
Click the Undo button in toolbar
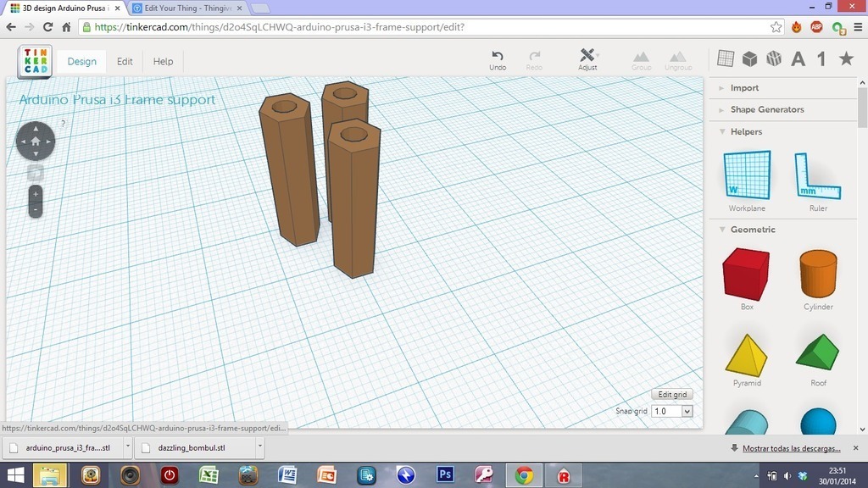click(498, 59)
